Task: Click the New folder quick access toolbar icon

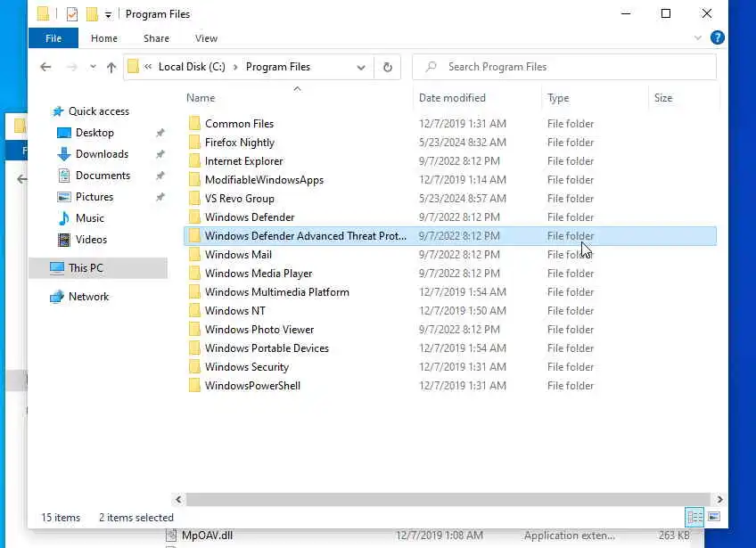Action: (92, 14)
